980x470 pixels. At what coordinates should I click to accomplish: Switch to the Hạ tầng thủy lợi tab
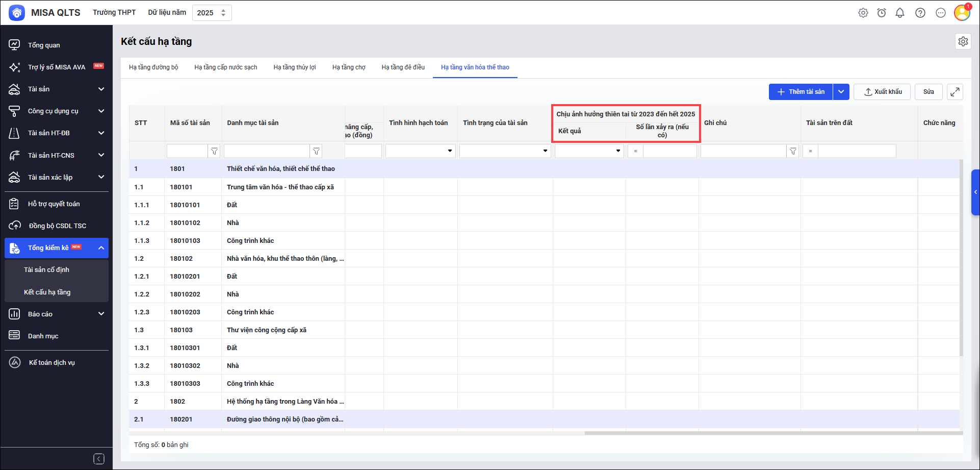point(295,67)
